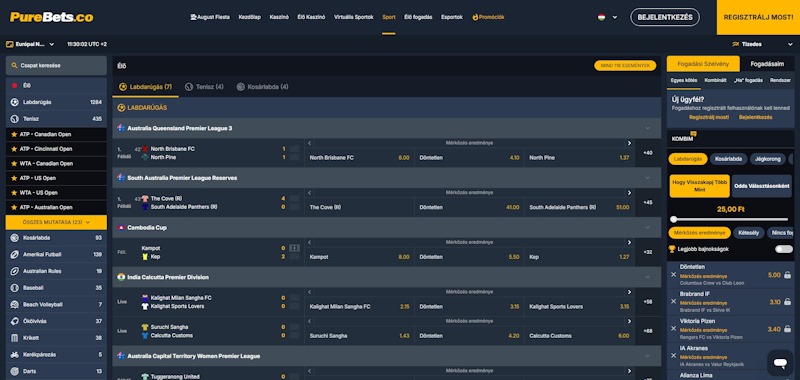Open the Európai N... view dropdown
Image resolution: width=800 pixels, height=380 pixels.
click(30, 44)
